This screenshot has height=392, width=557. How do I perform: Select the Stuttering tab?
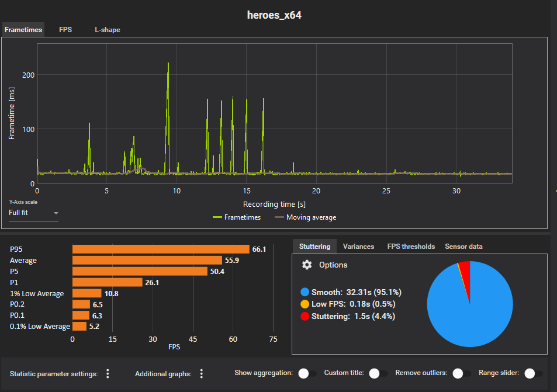(314, 247)
